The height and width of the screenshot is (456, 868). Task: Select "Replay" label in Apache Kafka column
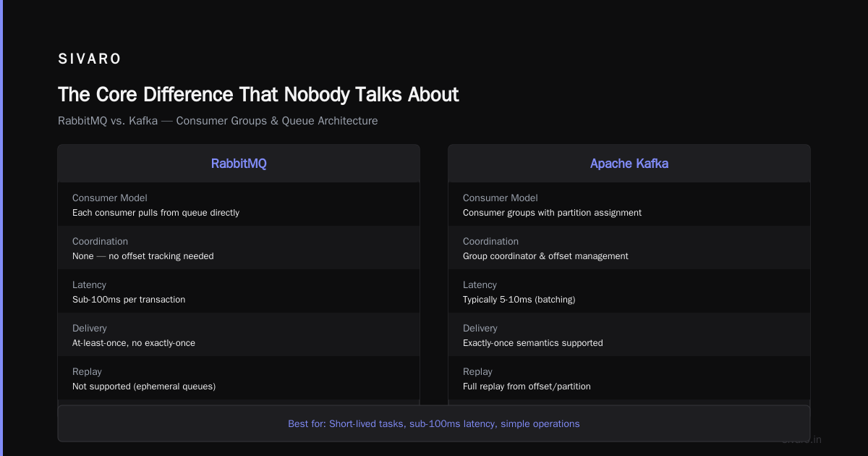477,371
